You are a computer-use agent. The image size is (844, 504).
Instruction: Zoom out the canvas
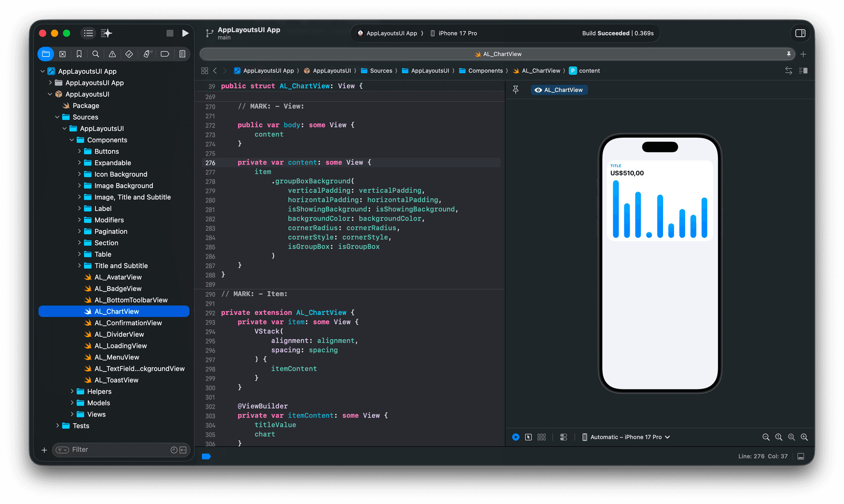click(x=766, y=437)
